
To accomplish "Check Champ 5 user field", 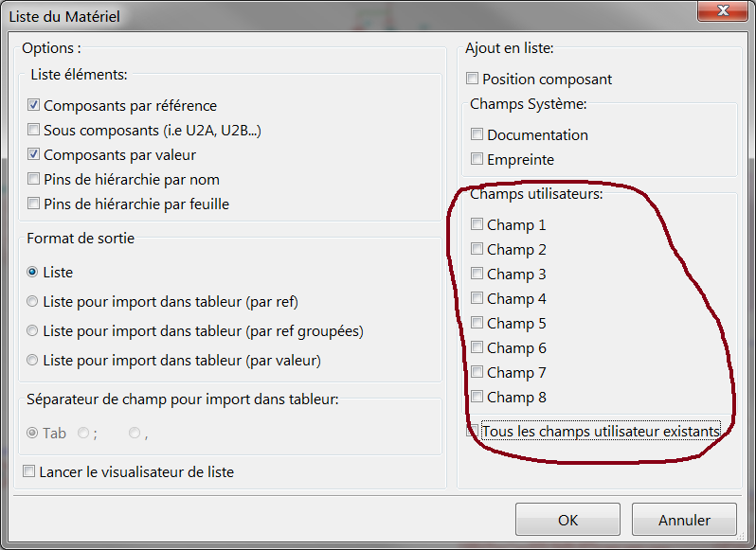I will point(477,322).
